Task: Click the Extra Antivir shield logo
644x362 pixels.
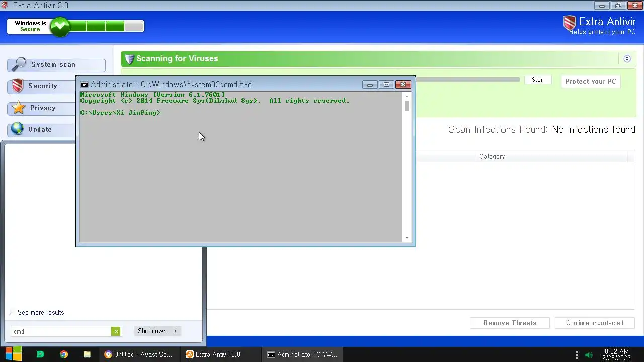Action: pos(570,23)
